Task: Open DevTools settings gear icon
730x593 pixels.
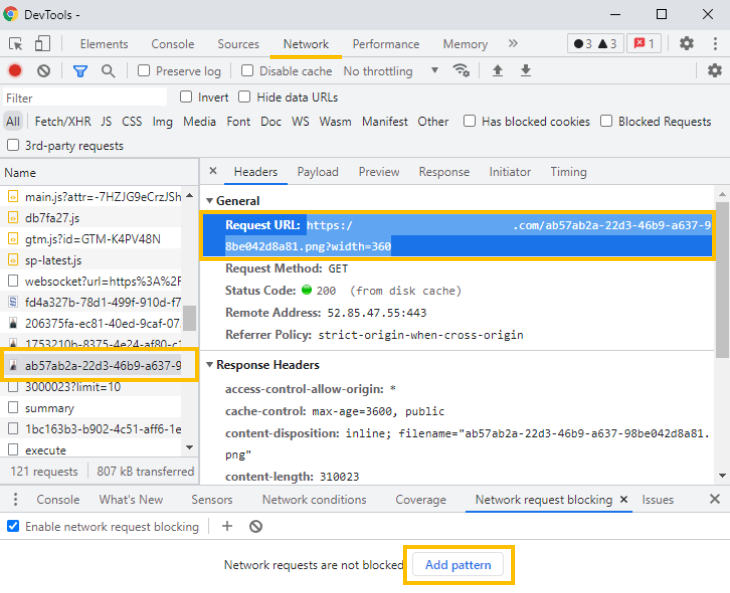Action: [x=686, y=44]
